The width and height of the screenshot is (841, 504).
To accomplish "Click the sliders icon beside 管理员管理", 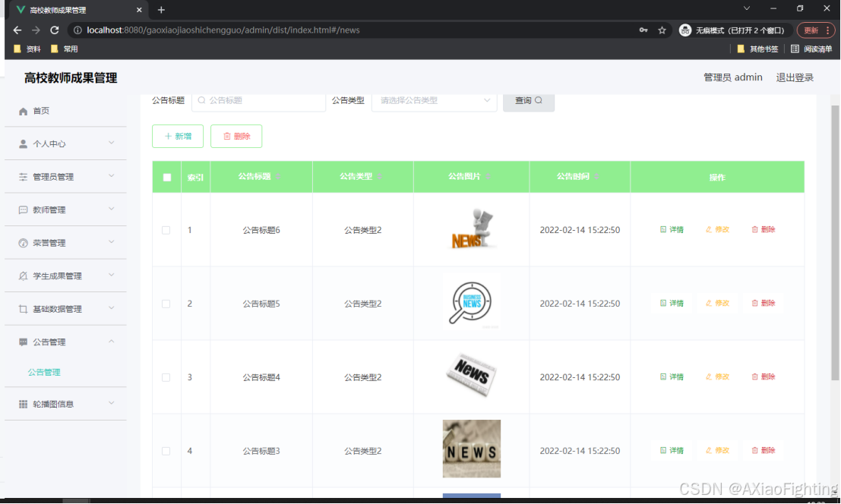I will point(23,177).
